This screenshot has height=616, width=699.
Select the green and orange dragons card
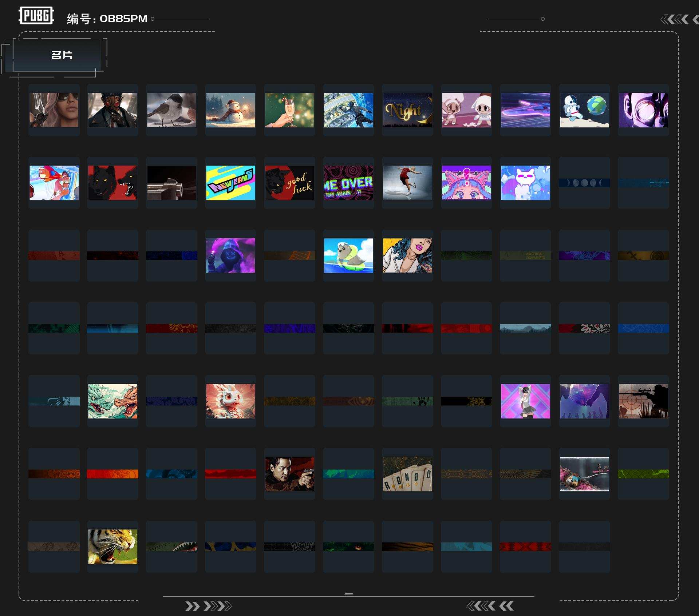tap(112, 401)
